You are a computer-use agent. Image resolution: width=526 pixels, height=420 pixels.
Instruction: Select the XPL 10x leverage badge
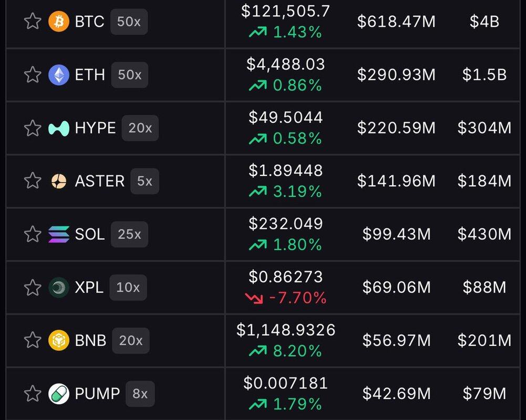tap(128, 287)
